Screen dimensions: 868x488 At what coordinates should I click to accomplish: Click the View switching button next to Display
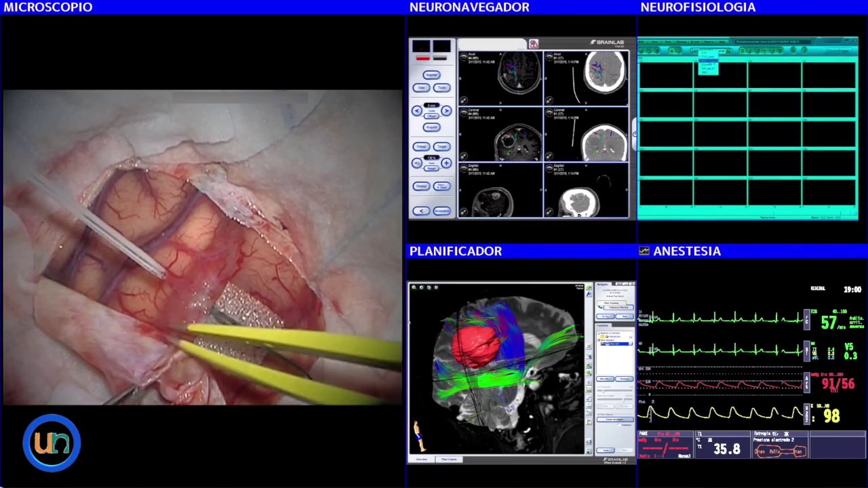pos(441,186)
